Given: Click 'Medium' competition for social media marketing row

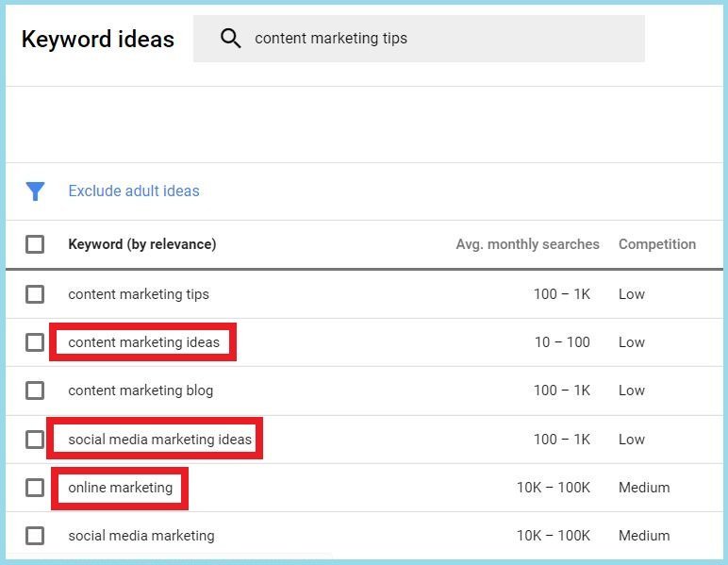Looking at the screenshot, I should tap(644, 536).
